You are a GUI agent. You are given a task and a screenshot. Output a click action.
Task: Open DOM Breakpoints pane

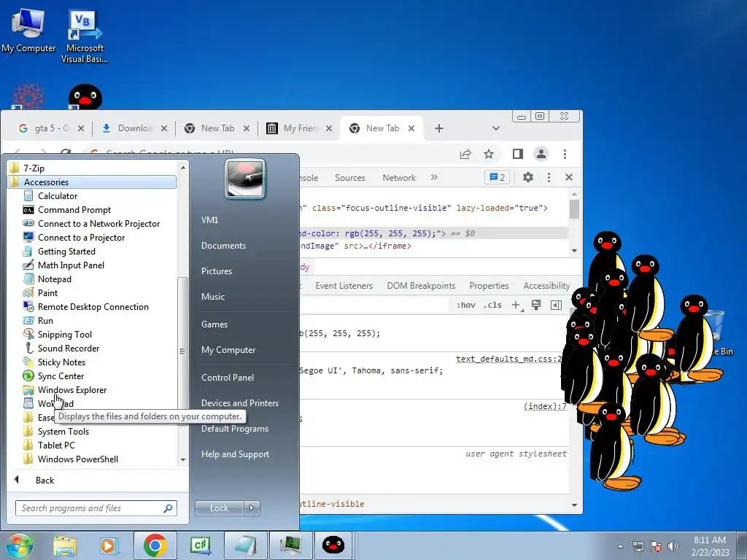click(421, 286)
